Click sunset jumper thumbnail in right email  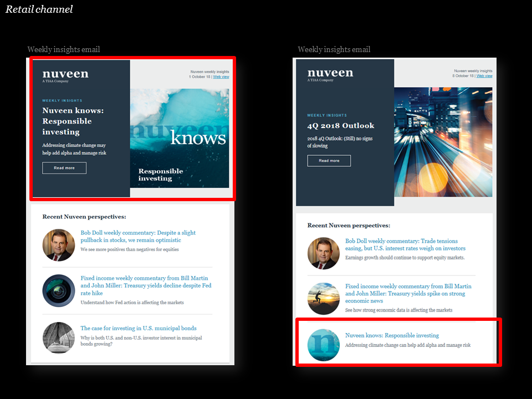click(x=323, y=299)
